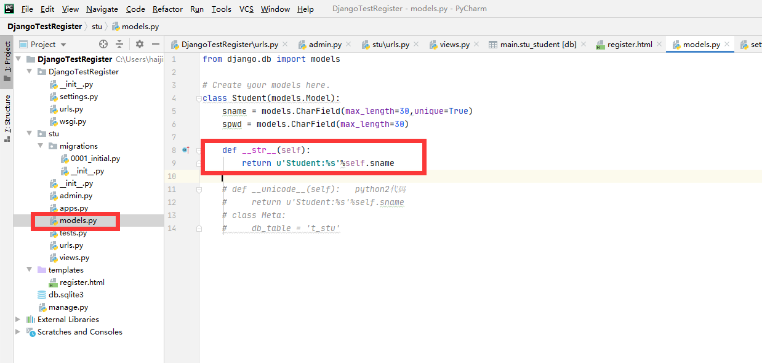This screenshot has height=363, width=762.
Task: Click the External Libraries icon
Action: [x=30, y=320]
